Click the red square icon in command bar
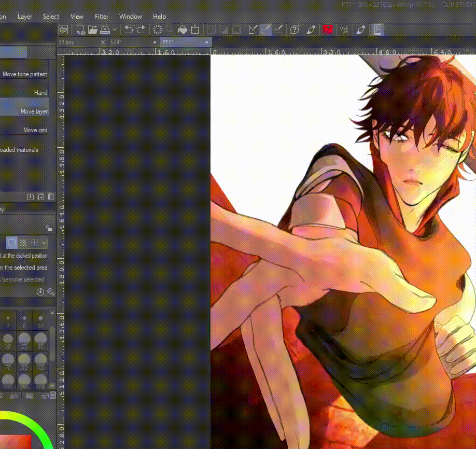Viewport: 476px width, 449px height. (328, 30)
